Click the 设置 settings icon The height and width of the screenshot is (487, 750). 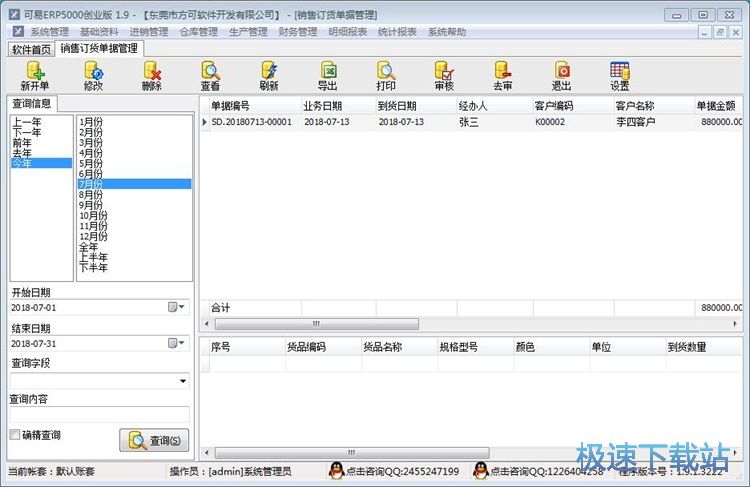pyautogui.click(x=620, y=71)
